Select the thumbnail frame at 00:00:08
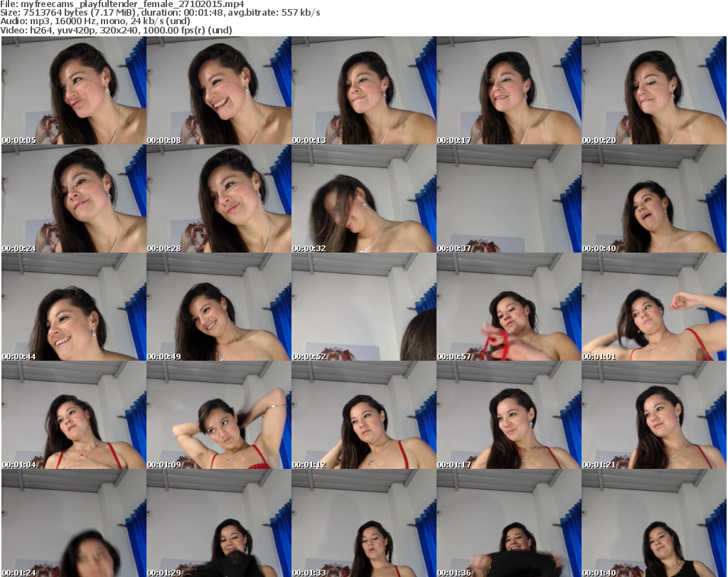The width and height of the screenshot is (728, 577). (x=219, y=90)
